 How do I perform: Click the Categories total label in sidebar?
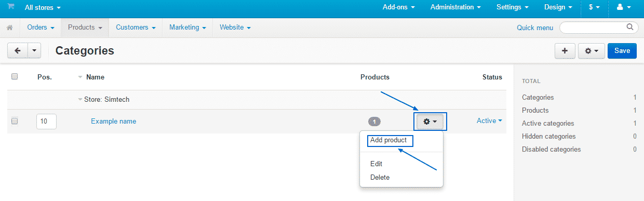tap(538, 97)
